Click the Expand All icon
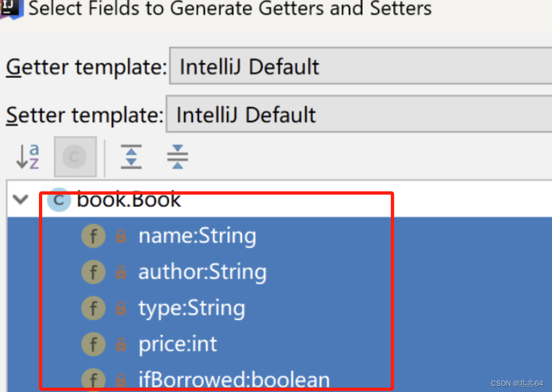 131,157
